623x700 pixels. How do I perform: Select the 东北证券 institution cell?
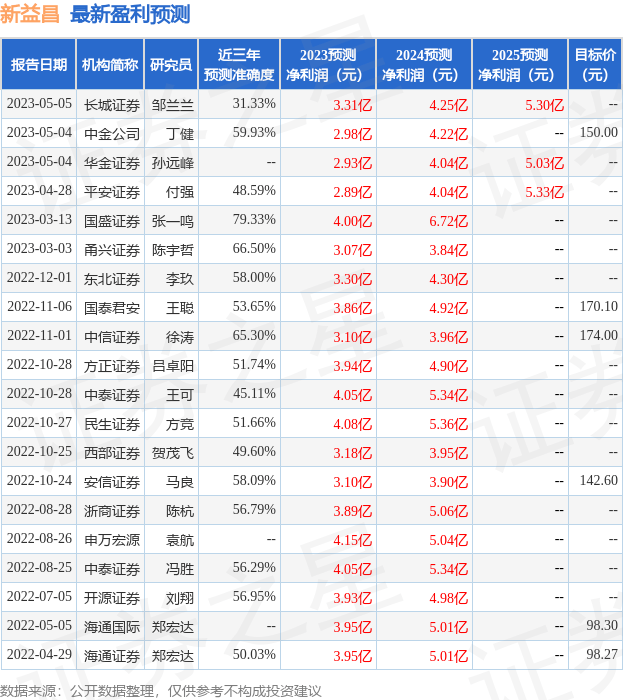pyautogui.click(x=112, y=279)
